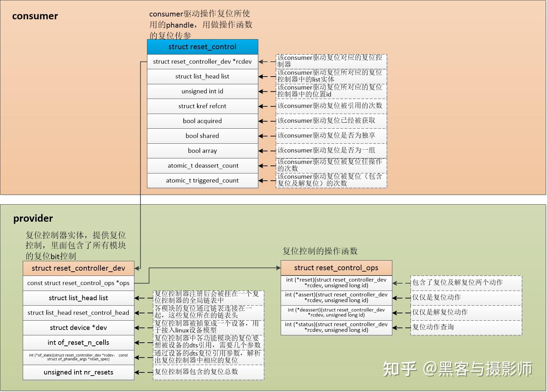Click the struct reset_control_ops header box
547x392 pixels.
tap(336, 268)
